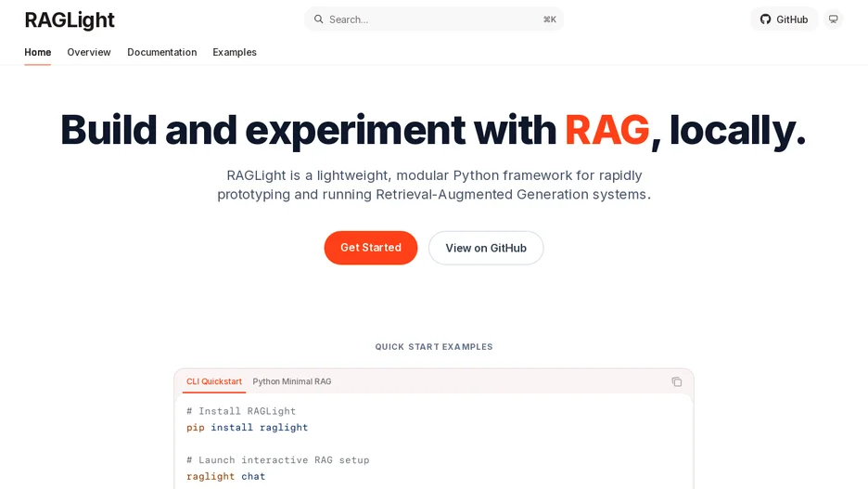The height and width of the screenshot is (489, 868).
Task: Switch to the Examples tab
Action: pos(235,52)
